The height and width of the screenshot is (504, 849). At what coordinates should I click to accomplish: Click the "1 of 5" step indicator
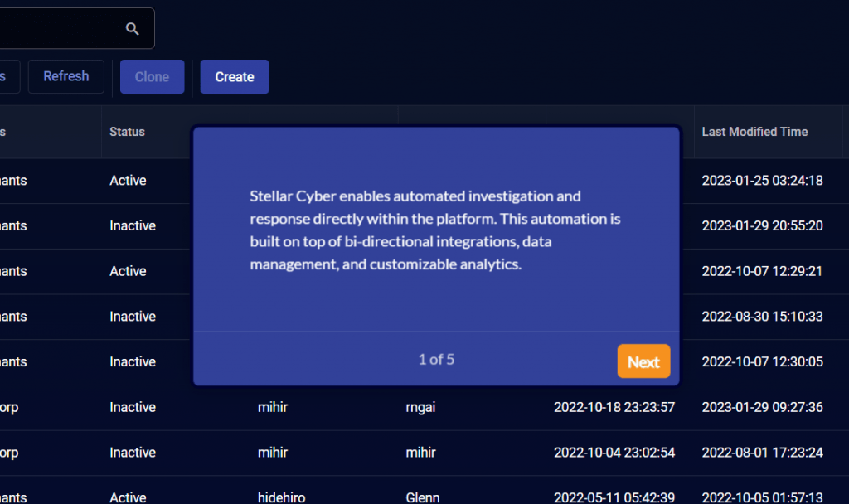click(x=436, y=360)
